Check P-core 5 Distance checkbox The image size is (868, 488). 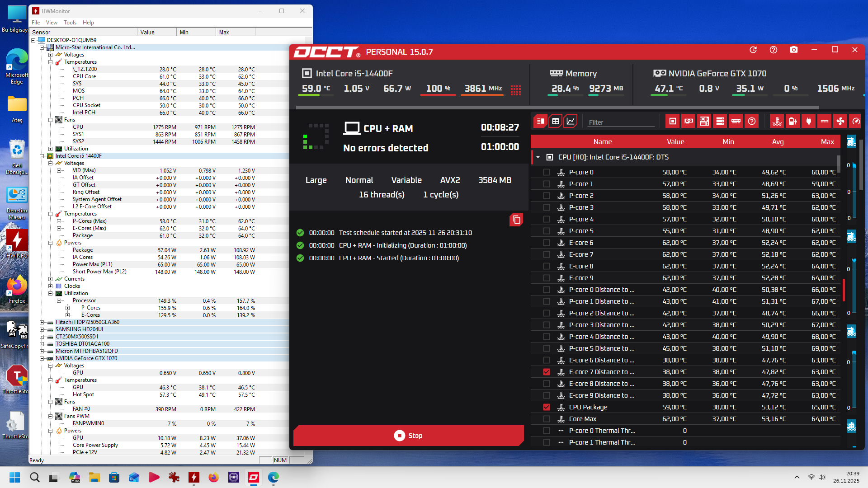(x=547, y=348)
